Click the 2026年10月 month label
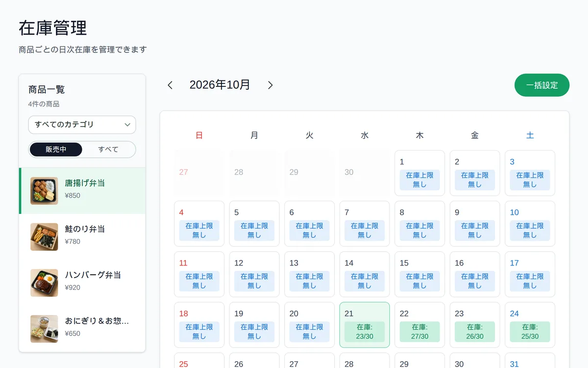This screenshot has width=588, height=368. 220,85
